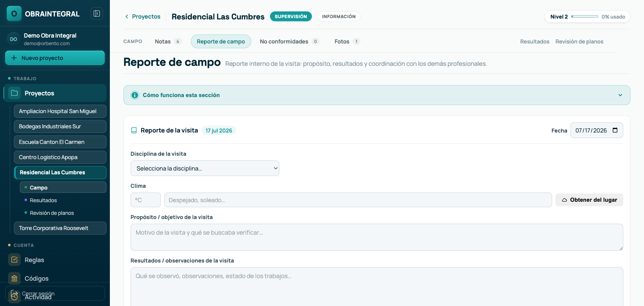Click Cerrar sesión button
The height and width of the screenshot is (306, 644).
[55, 293]
